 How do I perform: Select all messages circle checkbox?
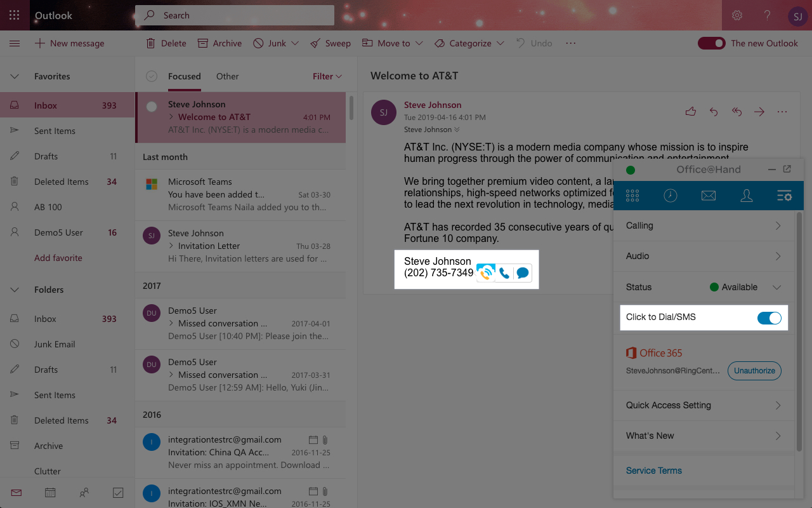(x=152, y=76)
